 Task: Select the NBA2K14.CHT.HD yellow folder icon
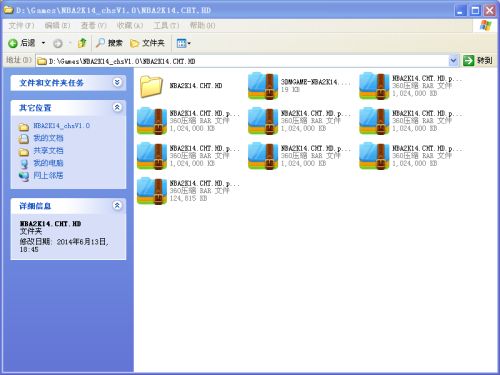151,86
